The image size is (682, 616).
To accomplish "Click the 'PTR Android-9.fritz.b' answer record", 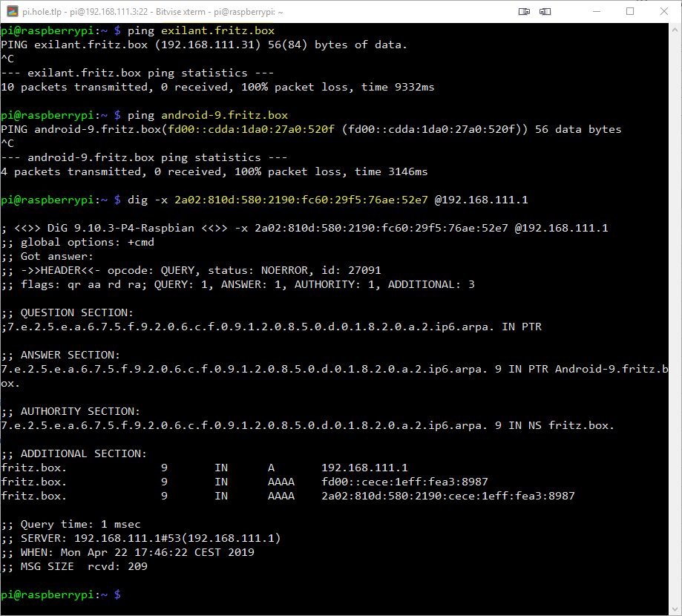I will [x=598, y=370].
